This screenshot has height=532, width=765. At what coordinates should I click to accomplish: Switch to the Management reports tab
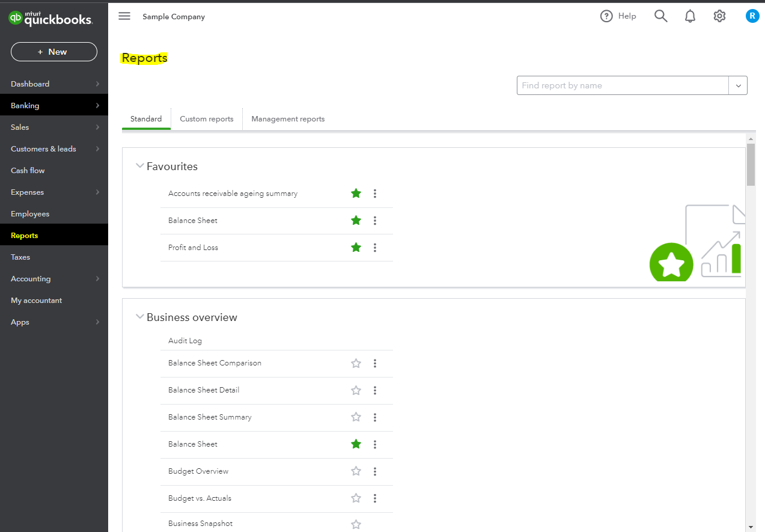click(x=288, y=119)
